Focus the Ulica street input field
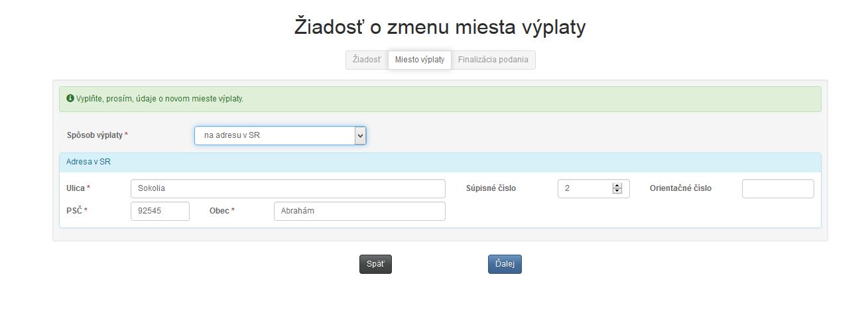The width and height of the screenshot is (868, 311). click(288, 188)
